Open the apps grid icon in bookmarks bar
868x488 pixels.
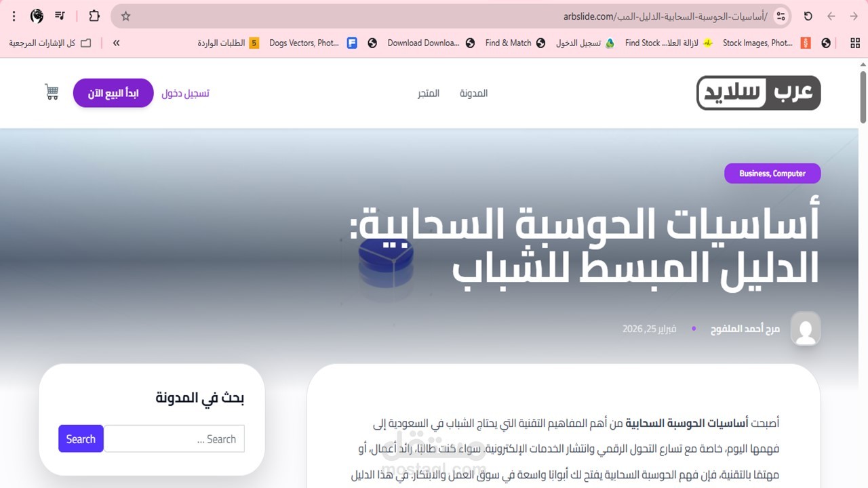tap(855, 43)
